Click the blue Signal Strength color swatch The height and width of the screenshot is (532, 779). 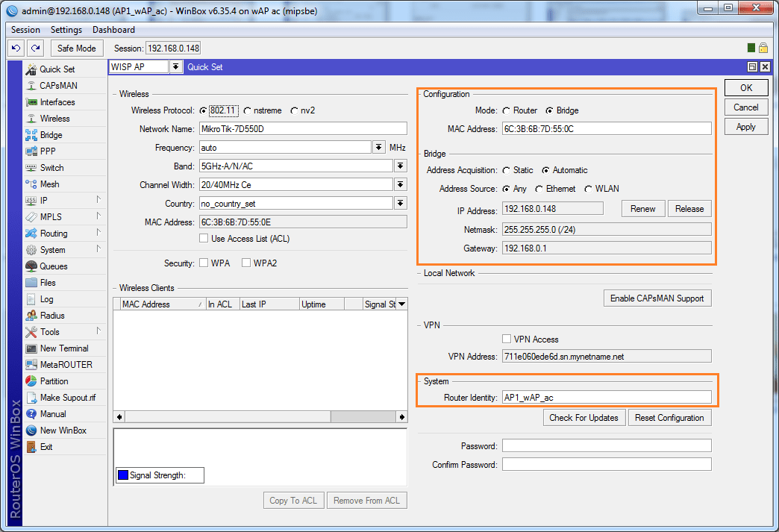point(122,475)
